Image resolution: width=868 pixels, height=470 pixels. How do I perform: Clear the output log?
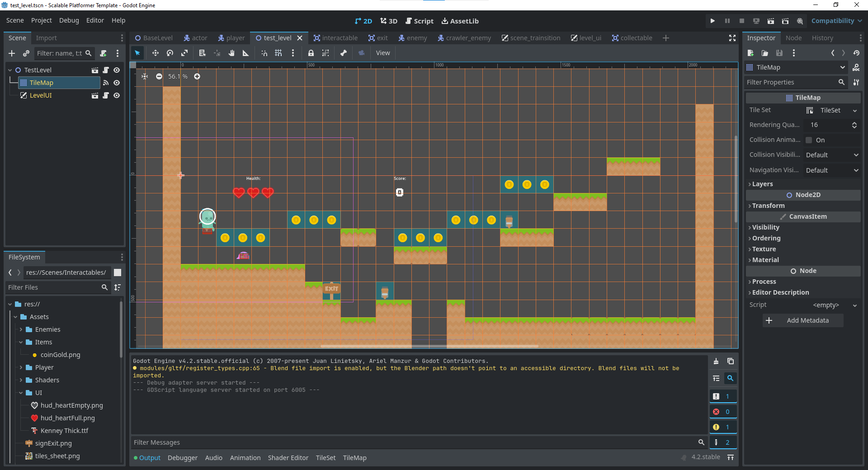(716, 361)
